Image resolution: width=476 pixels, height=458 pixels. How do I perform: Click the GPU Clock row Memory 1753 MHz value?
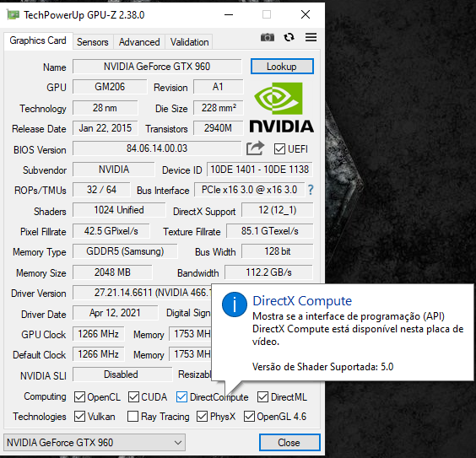pyautogui.click(x=190, y=334)
